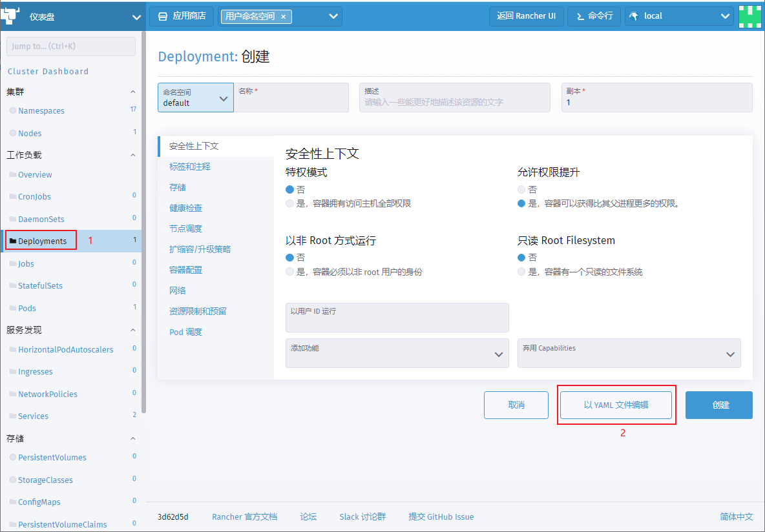Image resolution: width=765 pixels, height=532 pixels.
Task: Switch to 节点调度 tab
Action: point(186,228)
